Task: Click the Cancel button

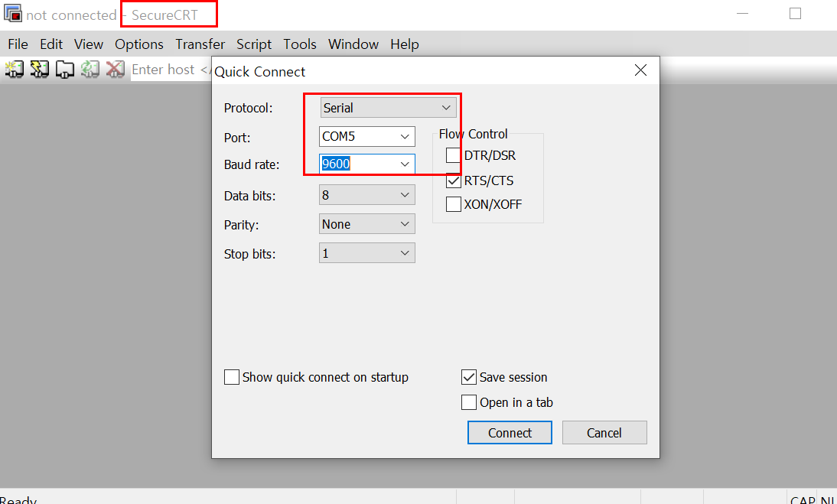Action: [x=604, y=433]
